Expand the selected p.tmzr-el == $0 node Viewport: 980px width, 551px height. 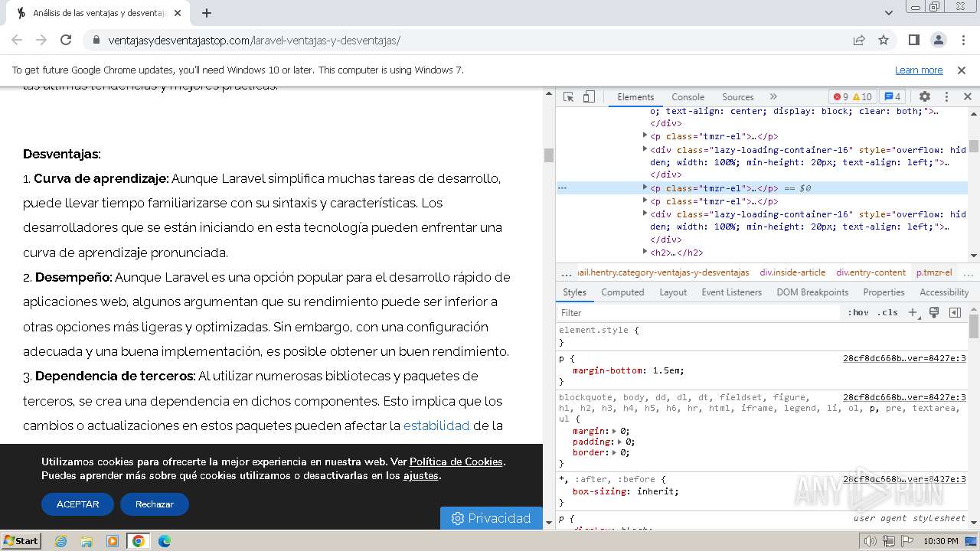[x=645, y=188]
